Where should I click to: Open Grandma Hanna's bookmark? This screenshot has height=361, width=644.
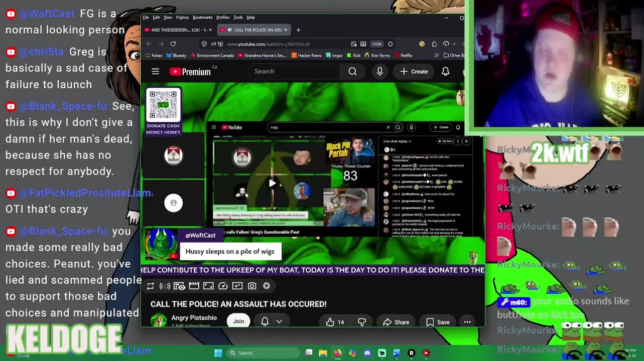point(263,56)
